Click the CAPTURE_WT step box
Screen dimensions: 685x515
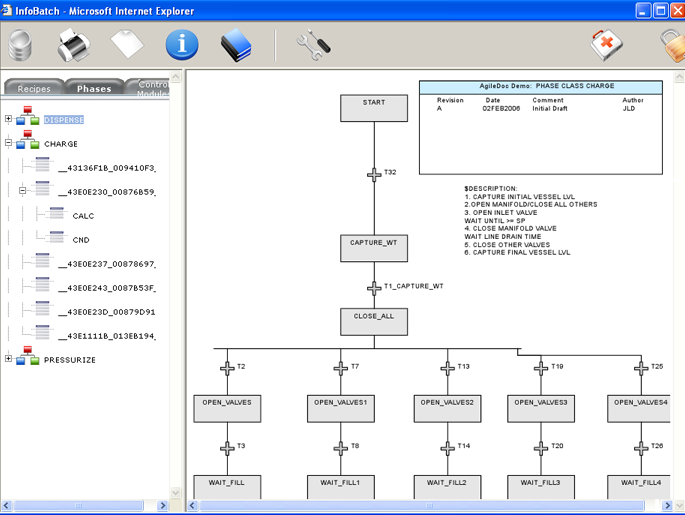click(374, 249)
